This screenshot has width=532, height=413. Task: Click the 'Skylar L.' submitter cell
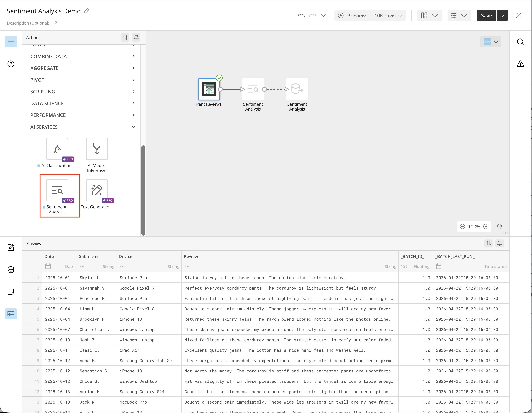pos(97,278)
